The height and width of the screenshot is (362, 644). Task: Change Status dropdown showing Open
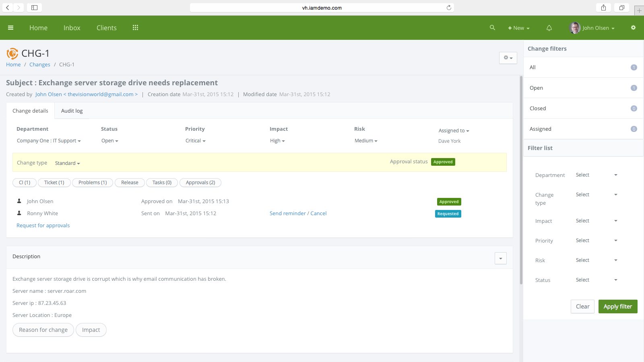[109, 141]
